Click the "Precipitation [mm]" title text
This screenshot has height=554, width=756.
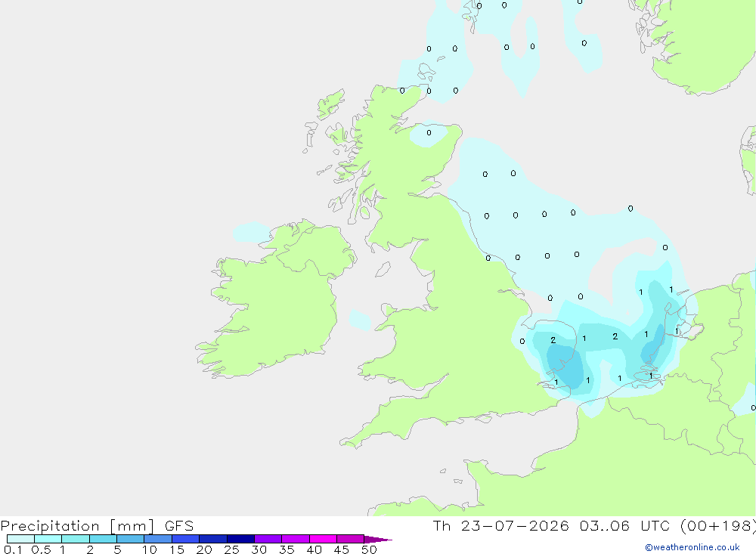point(78,526)
